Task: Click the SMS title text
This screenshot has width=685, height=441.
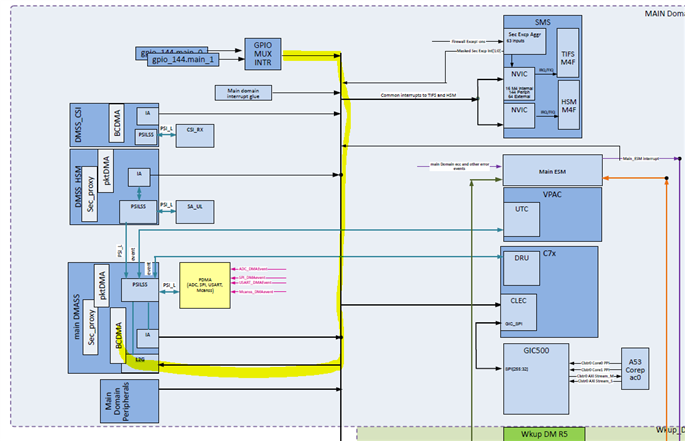Action: (x=543, y=22)
